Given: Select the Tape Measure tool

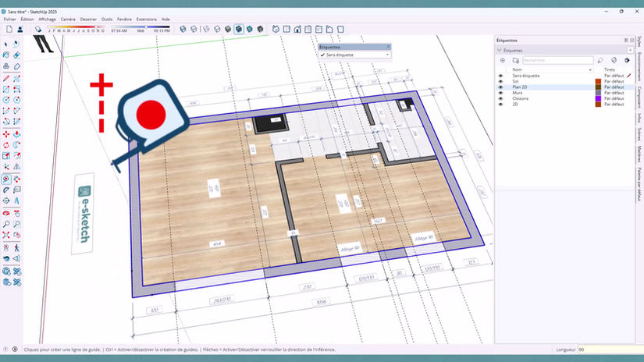Looking at the screenshot, I should (6, 179).
